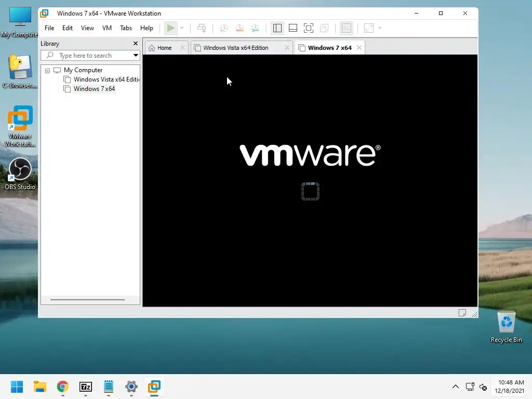Select the VMware Workstation desktop shortcut
The height and width of the screenshot is (399, 532).
pyautogui.click(x=20, y=126)
